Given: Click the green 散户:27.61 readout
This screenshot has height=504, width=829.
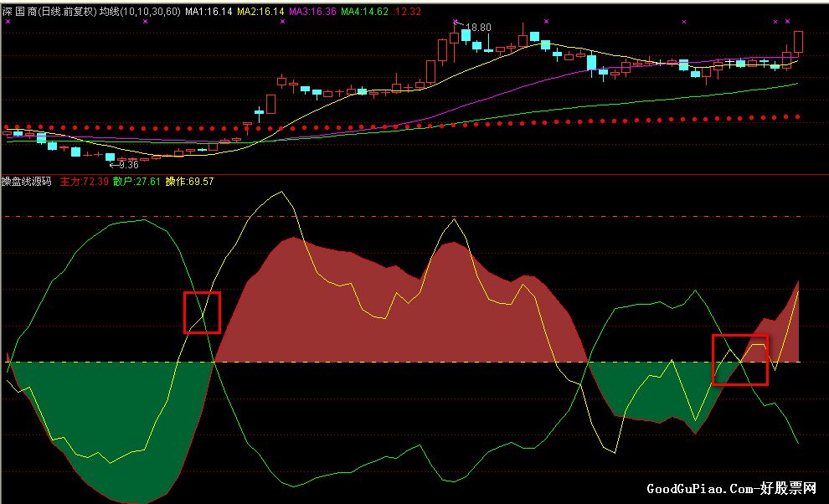Looking at the screenshot, I should (136, 182).
